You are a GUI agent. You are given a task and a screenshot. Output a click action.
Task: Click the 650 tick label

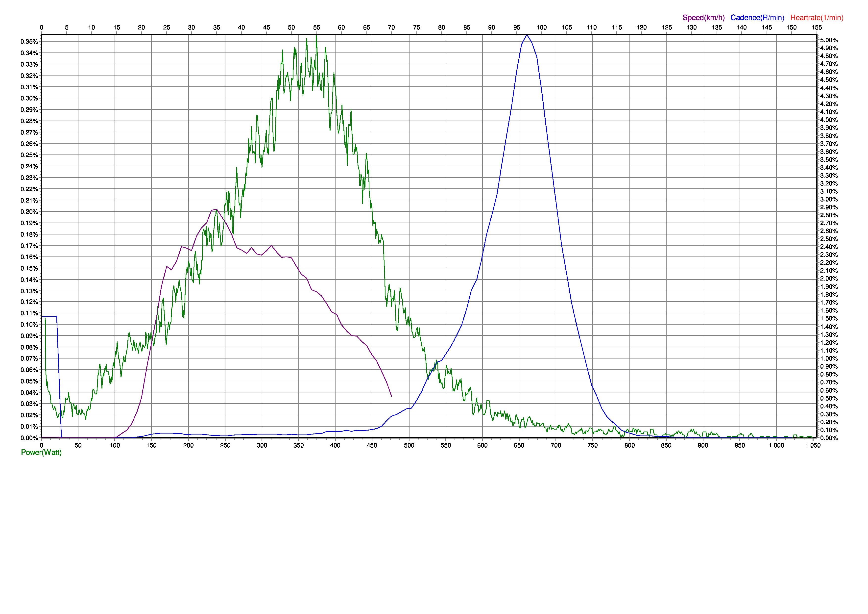tap(519, 446)
